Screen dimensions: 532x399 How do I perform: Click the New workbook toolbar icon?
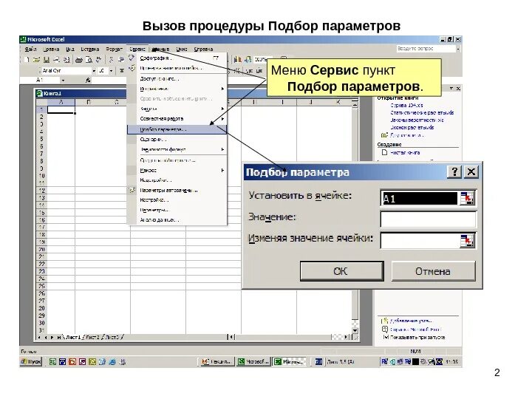27,60
